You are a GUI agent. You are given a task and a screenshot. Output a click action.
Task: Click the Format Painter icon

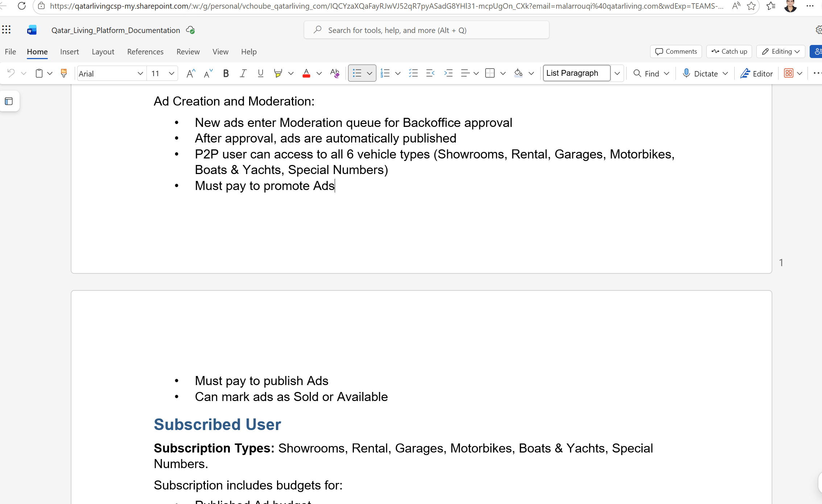pyautogui.click(x=64, y=74)
